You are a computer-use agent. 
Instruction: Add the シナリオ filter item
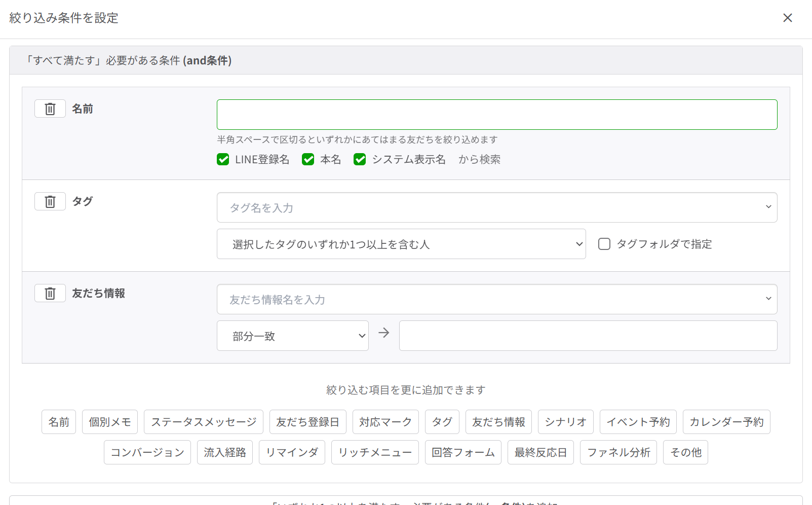[565, 422]
